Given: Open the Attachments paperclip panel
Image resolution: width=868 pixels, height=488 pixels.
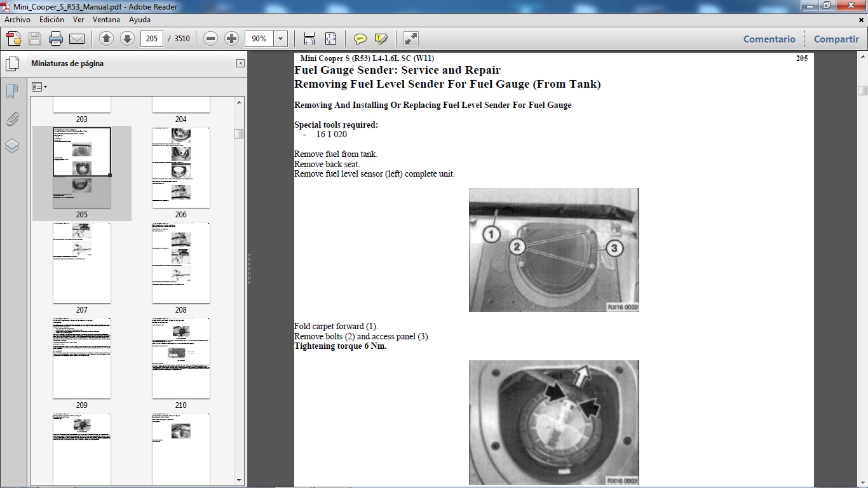Looking at the screenshot, I should pos(12,119).
